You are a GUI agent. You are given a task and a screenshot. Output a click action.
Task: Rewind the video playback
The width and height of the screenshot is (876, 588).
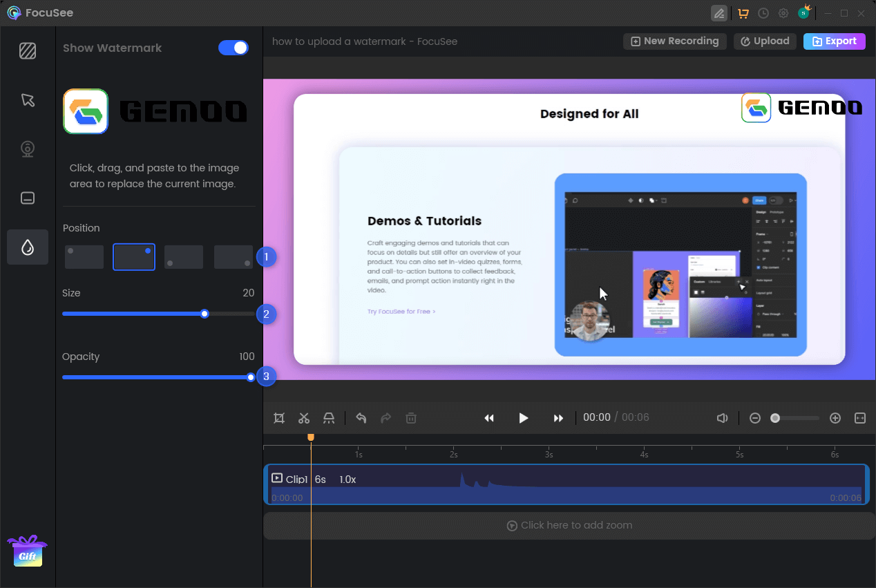[489, 418]
